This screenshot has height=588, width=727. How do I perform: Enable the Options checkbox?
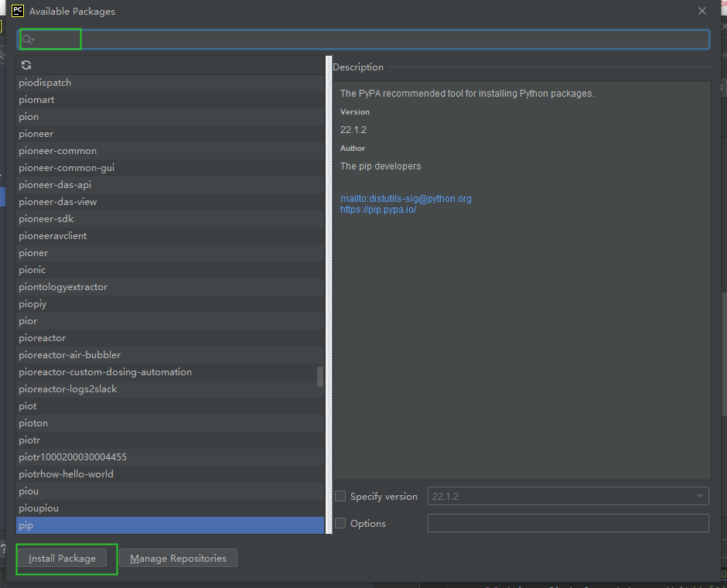point(340,523)
